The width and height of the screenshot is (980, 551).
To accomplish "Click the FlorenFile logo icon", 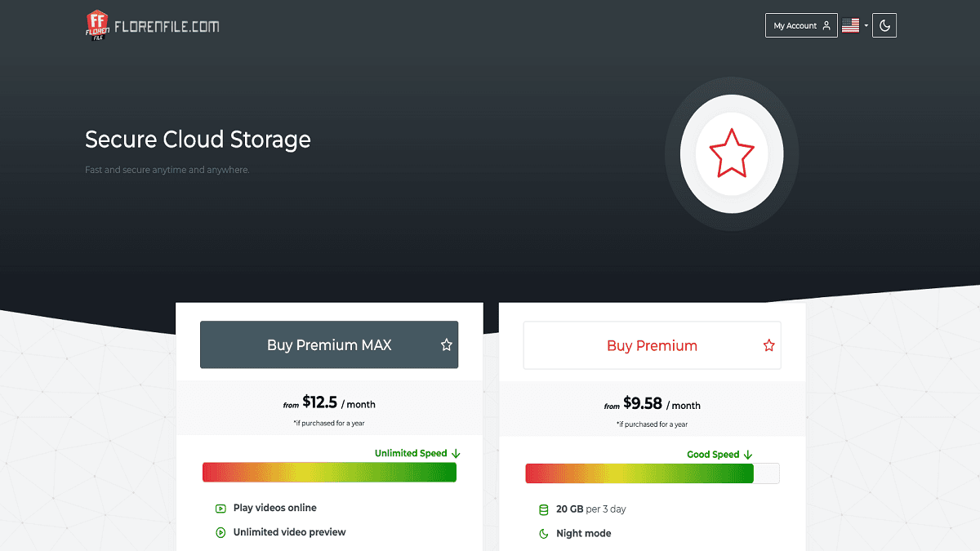I will (97, 25).
